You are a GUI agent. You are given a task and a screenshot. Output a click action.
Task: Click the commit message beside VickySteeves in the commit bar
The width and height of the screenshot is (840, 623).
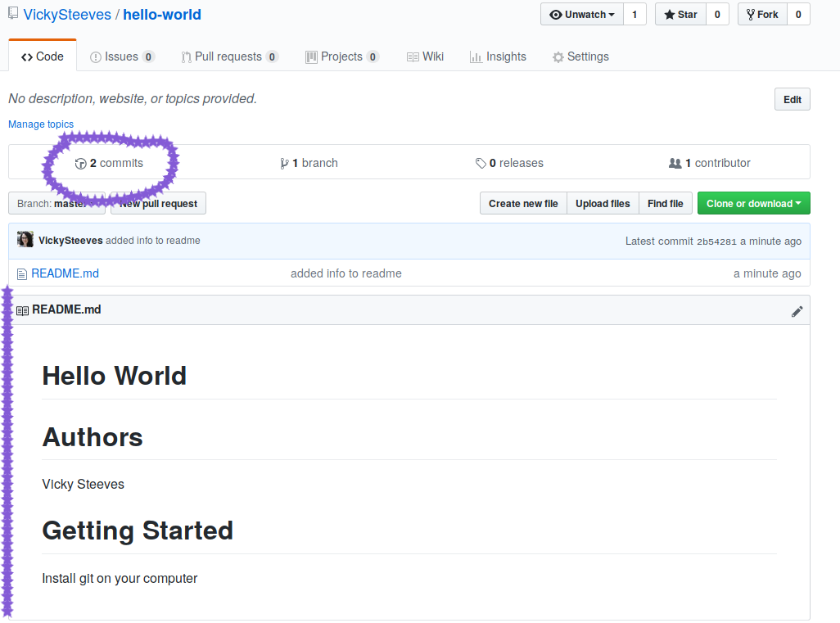coord(153,241)
